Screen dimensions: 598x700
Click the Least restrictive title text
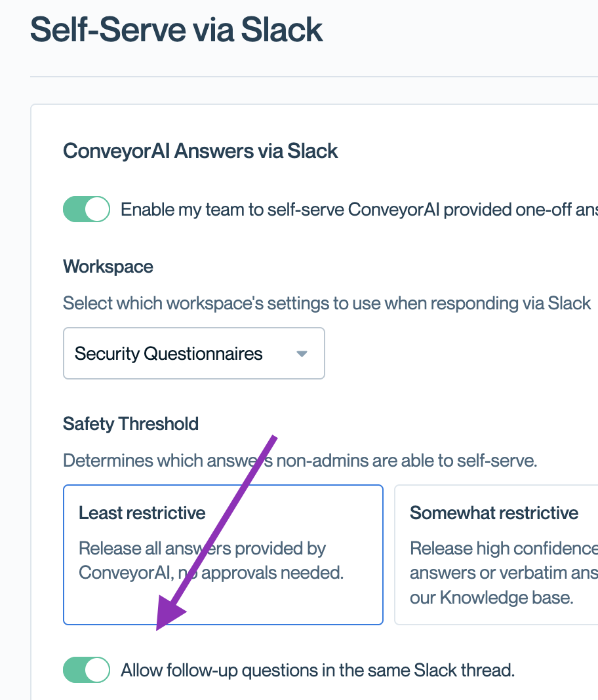pyautogui.click(x=142, y=513)
